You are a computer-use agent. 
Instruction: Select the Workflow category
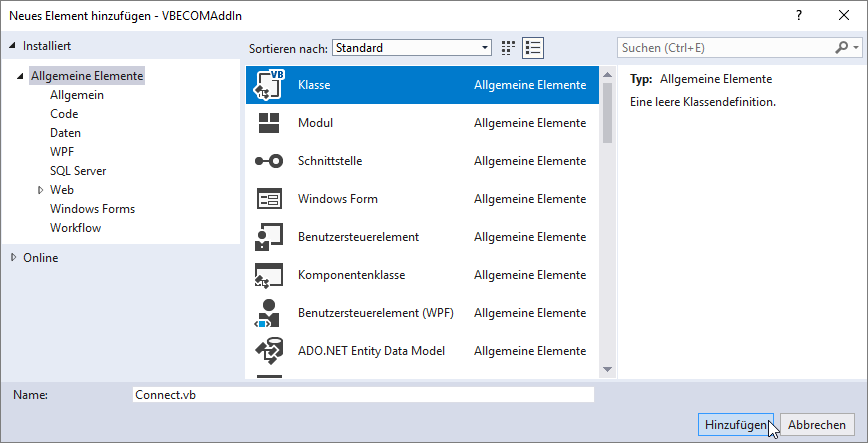tap(76, 228)
